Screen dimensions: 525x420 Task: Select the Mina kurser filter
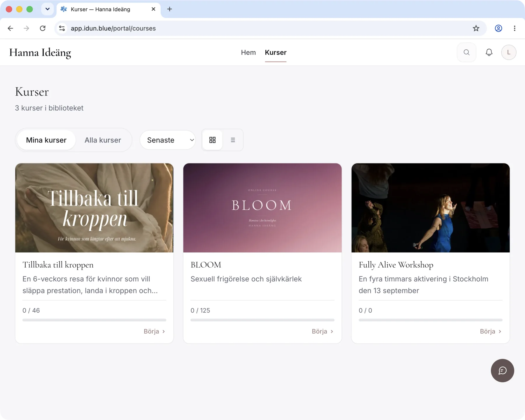pos(46,140)
